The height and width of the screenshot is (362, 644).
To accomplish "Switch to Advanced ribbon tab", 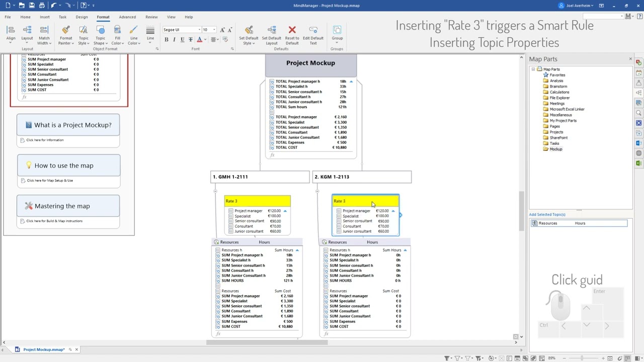I will click(x=127, y=17).
